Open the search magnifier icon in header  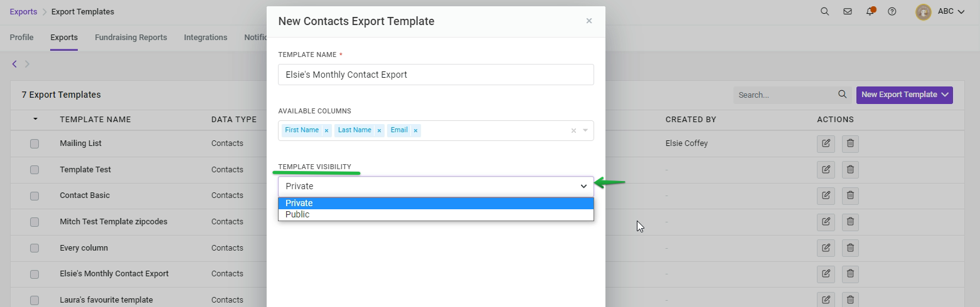[824, 11]
